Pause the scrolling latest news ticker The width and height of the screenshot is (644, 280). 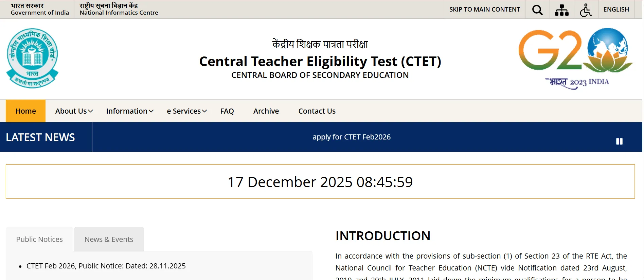click(620, 141)
